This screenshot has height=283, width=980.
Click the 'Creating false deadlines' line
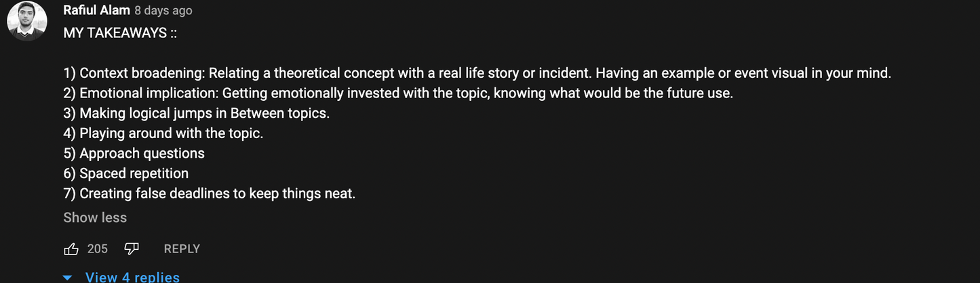pyautogui.click(x=210, y=194)
